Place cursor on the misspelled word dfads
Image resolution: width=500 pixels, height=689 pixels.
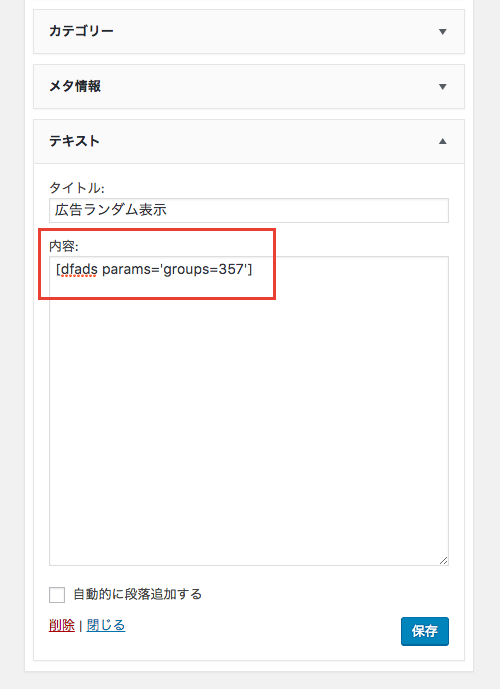point(79,269)
